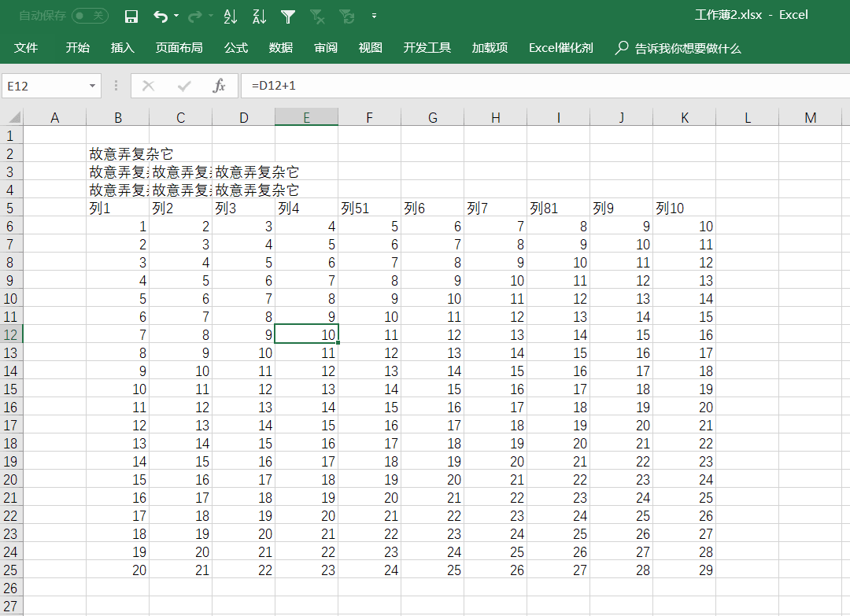Select cell B2 text 故意弄复杂它
The image size is (850, 616).
click(x=131, y=154)
